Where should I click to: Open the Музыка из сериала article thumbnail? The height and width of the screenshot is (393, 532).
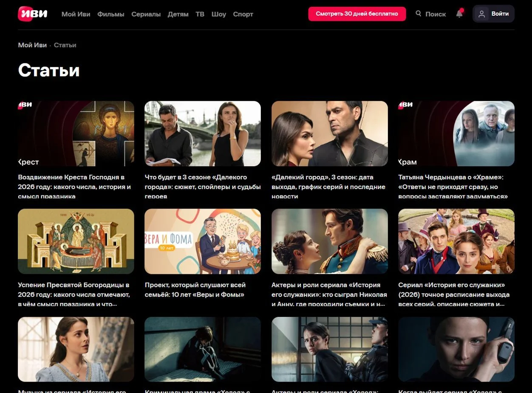76,349
